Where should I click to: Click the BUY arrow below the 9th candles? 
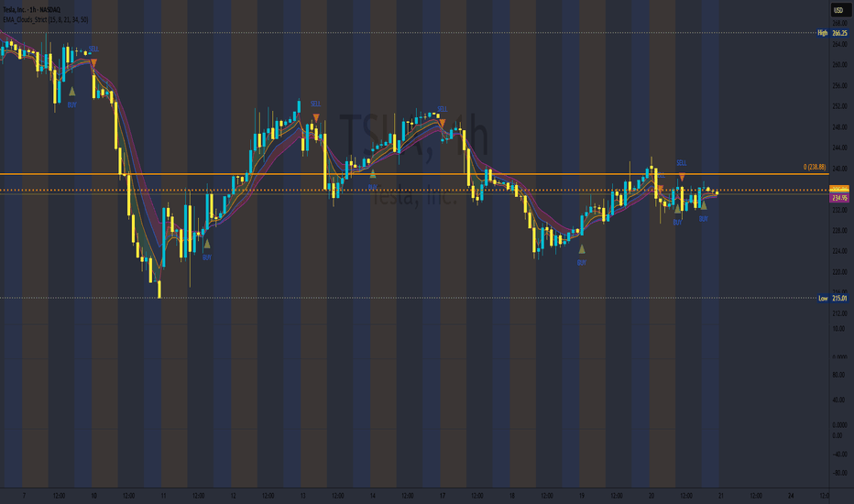71,92
